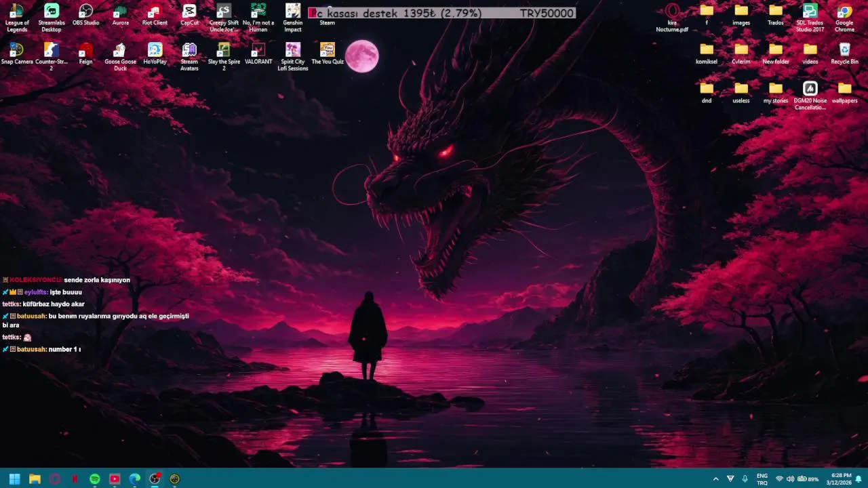Open the Opera GX taskbar icon
This screenshot has width=868, height=488.
coord(55,479)
